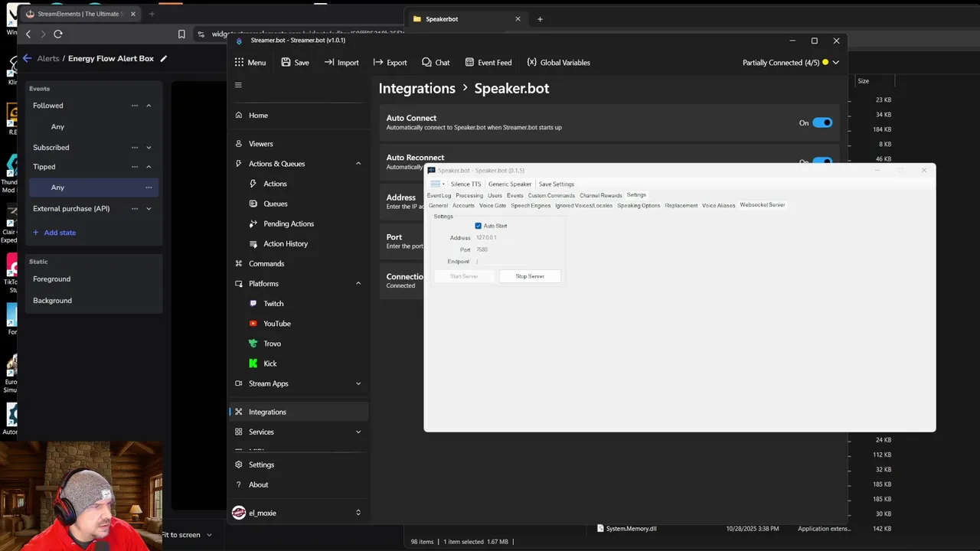The image size is (980, 551).
Task: Expand the Services section
Action: coord(358,432)
